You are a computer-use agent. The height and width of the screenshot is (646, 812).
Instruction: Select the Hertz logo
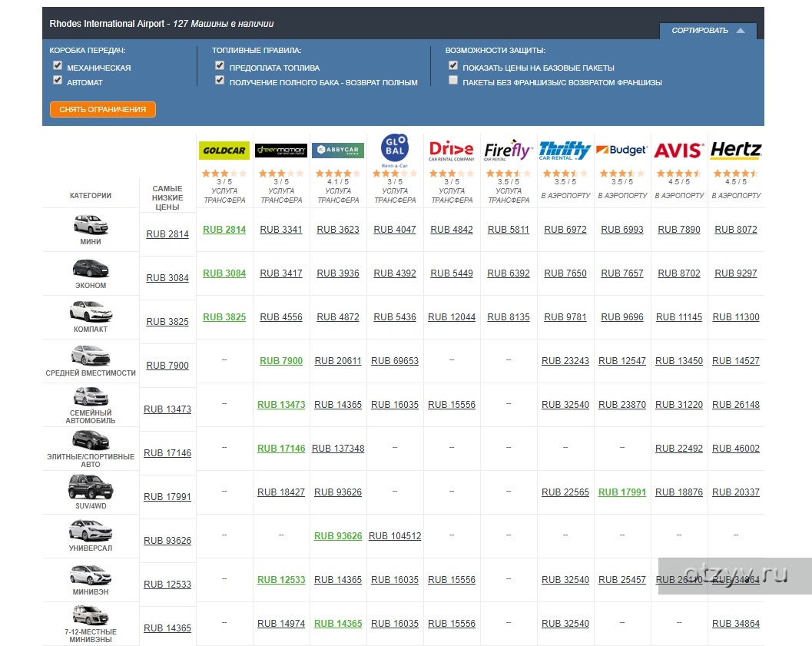(736, 150)
